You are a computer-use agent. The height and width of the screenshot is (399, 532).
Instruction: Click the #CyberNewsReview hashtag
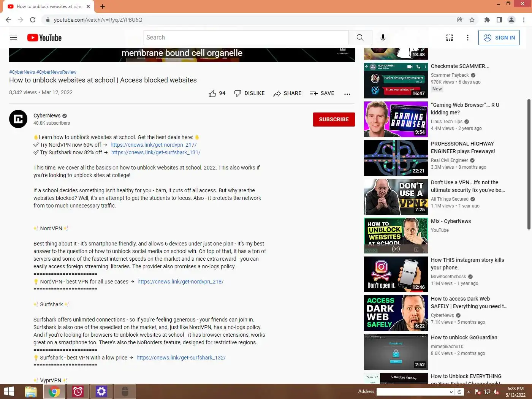[x=56, y=72]
